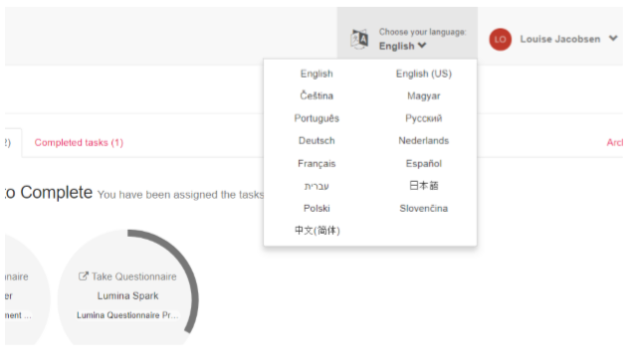The height and width of the screenshot is (364, 633).
Task: Choose Slovenčina language option
Action: pos(423,208)
